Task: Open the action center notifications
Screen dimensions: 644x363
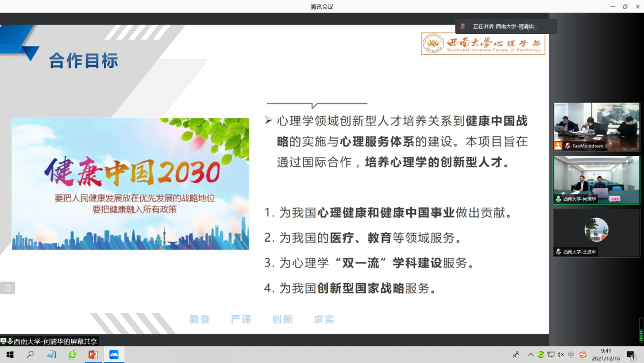Action: point(631,355)
